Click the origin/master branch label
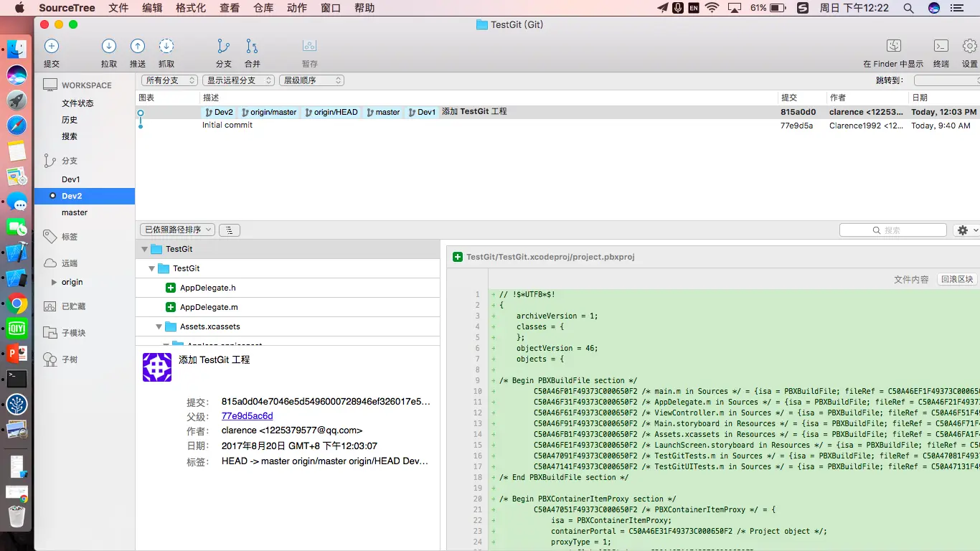This screenshot has height=551, width=980. tap(269, 112)
